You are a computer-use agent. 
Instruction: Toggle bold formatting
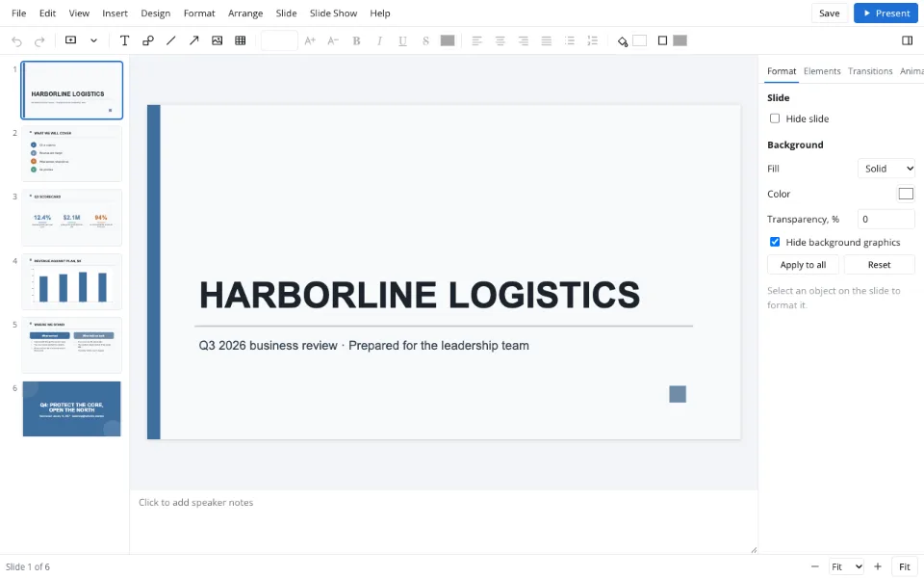point(356,40)
